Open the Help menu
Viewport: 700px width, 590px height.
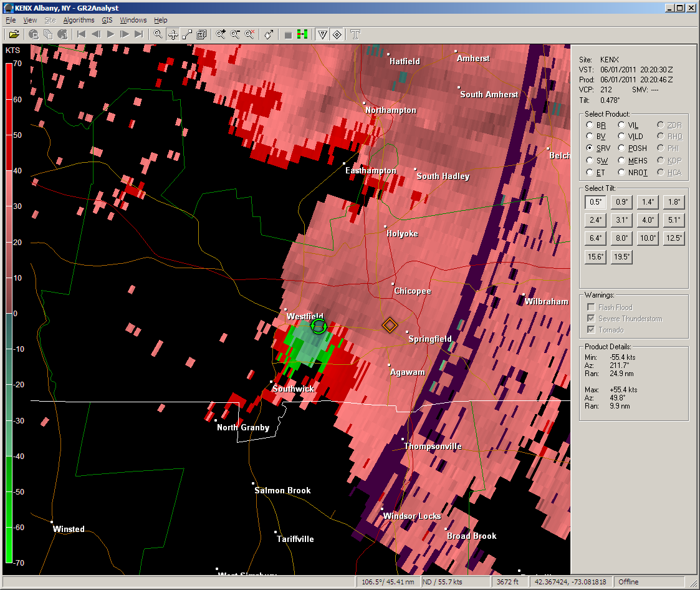point(161,20)
